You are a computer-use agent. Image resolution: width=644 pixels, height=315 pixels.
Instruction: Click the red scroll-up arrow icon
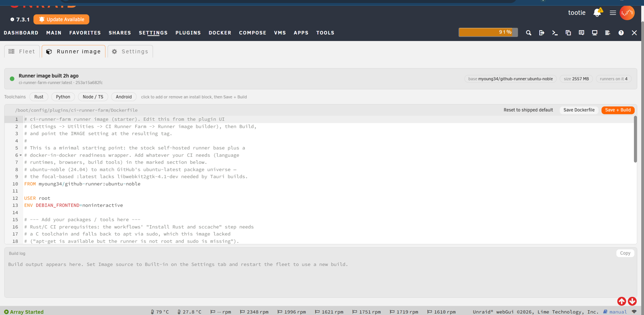click(621, 301)
